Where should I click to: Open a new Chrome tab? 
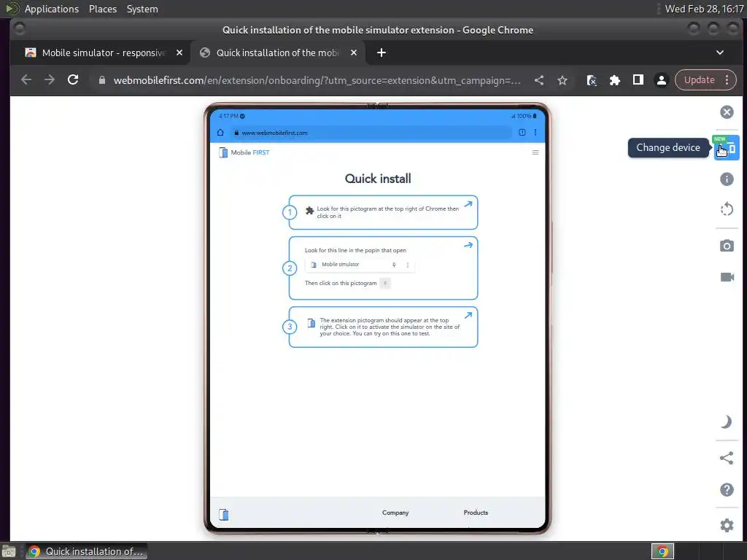click(381, 52)
